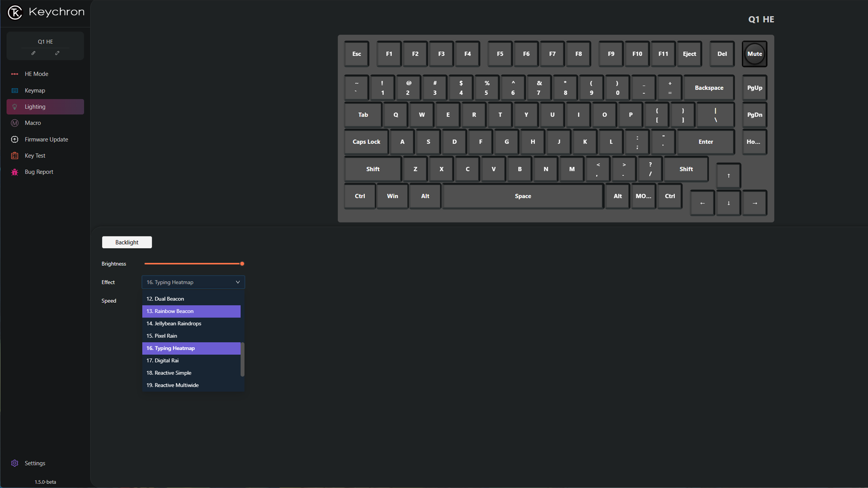Click the Keymap keyboard icon

pyautogui.click(x=14, y=90)
